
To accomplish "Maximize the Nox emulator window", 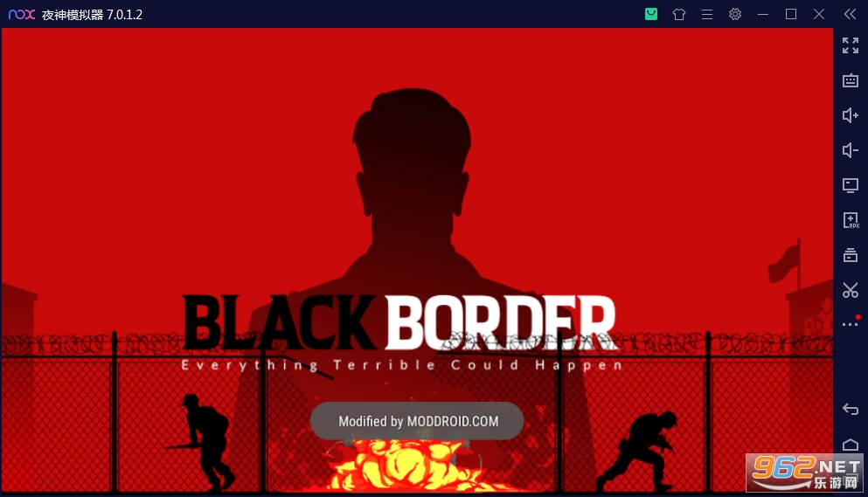I will (x=791, y=14).
